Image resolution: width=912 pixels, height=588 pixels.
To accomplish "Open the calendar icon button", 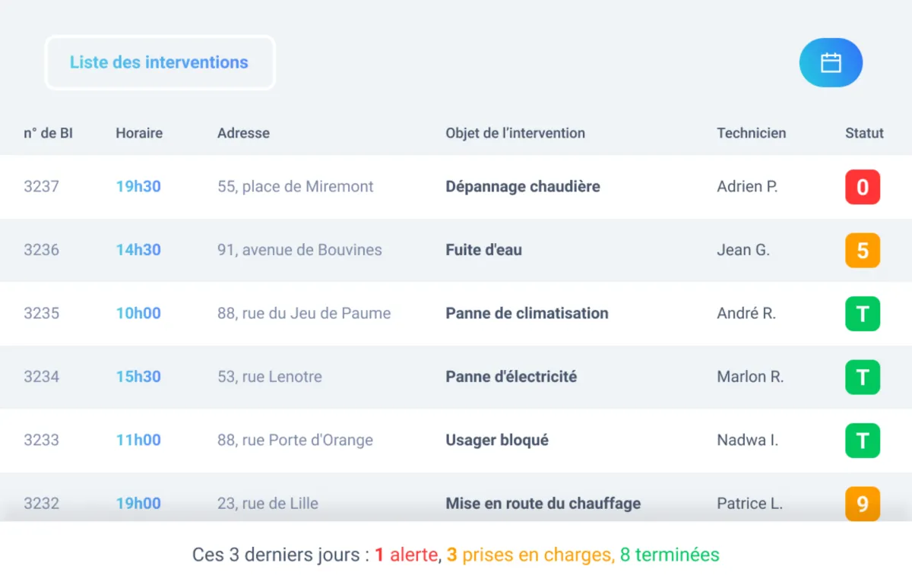I will [831, 62].
